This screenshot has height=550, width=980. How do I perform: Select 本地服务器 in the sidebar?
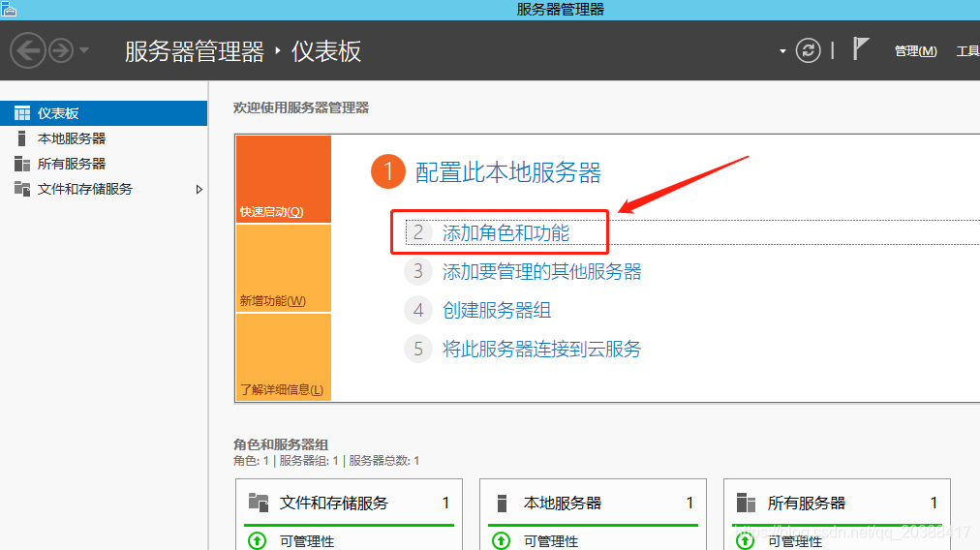point(104,138)
